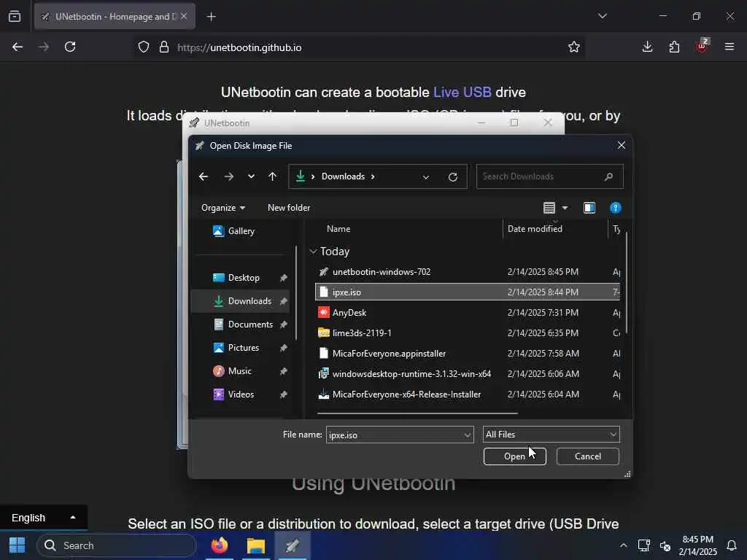Bookmark this page with the star icon
Image resolution: width=747 pixels, height=560 pixels.
click(574, 47)
